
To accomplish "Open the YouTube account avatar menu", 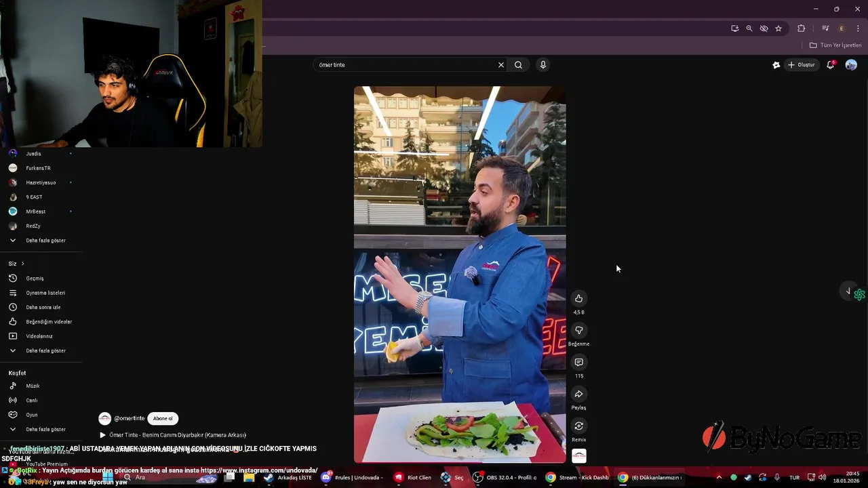I will click(x=851, y=65).
